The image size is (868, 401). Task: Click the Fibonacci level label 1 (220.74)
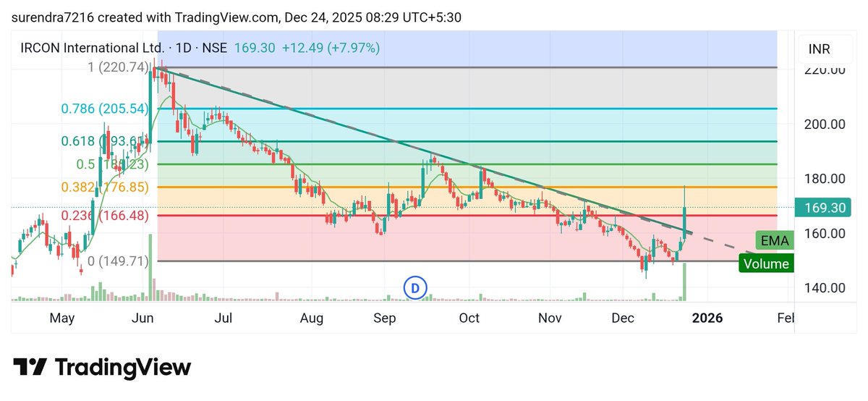click(118, 67)
